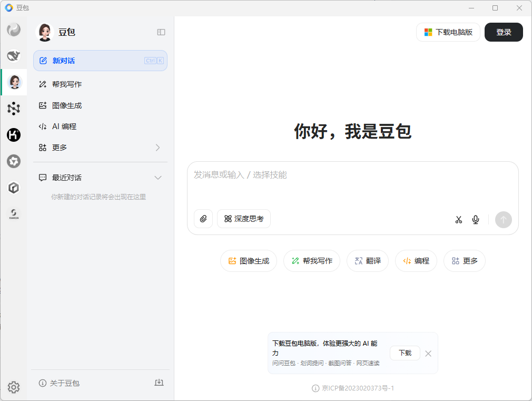Click the download tray icon in sidebar footer

(x=159, y=383)
